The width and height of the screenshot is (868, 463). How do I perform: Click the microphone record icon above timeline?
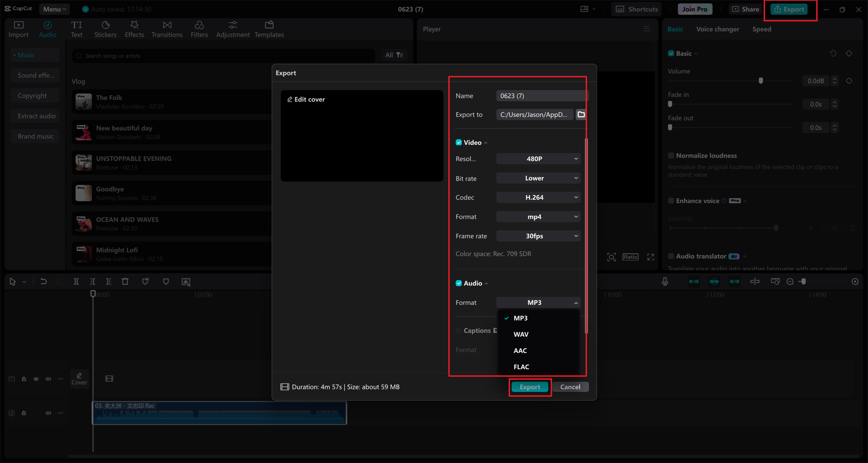665,281
